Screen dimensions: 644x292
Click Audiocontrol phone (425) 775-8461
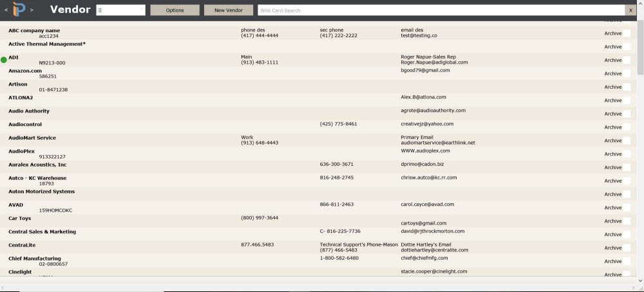(x=339, y=124)
